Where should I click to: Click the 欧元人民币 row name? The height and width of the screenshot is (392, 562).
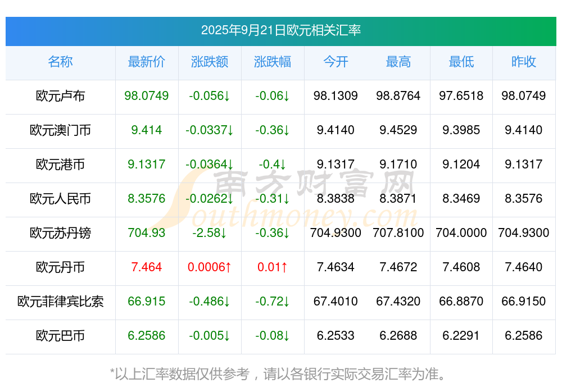(60, 198)
